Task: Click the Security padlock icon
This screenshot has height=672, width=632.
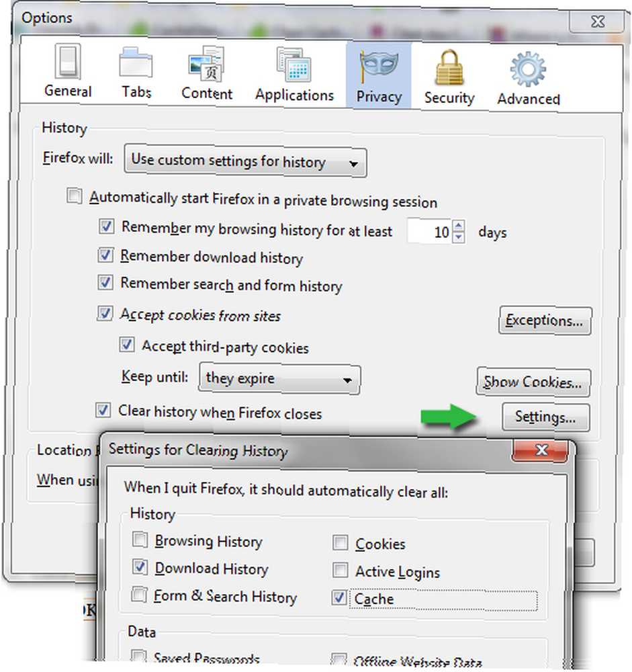Action: point(449,67)
